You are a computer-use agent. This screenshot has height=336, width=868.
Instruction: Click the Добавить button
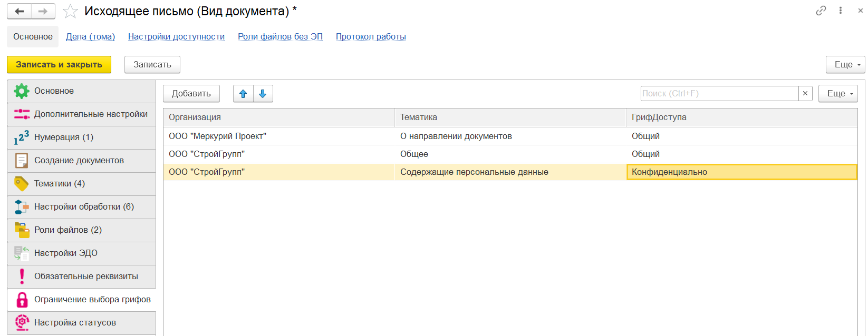[191, 94]
